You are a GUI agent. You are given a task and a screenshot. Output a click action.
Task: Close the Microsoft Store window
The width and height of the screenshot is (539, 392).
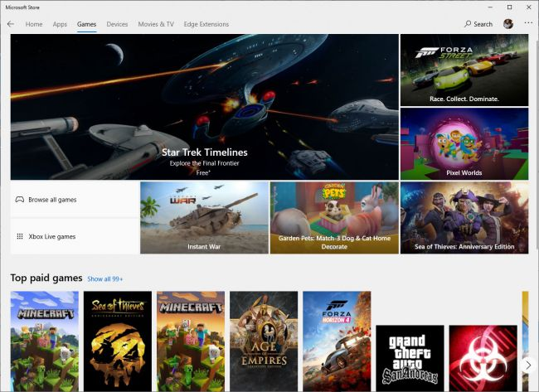529,7
